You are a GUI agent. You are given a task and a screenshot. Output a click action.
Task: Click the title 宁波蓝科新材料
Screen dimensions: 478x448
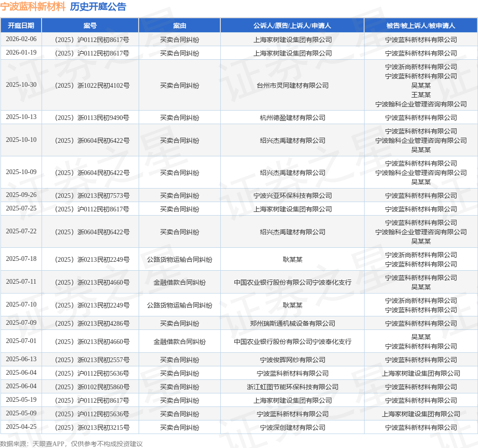click(33, 7)
